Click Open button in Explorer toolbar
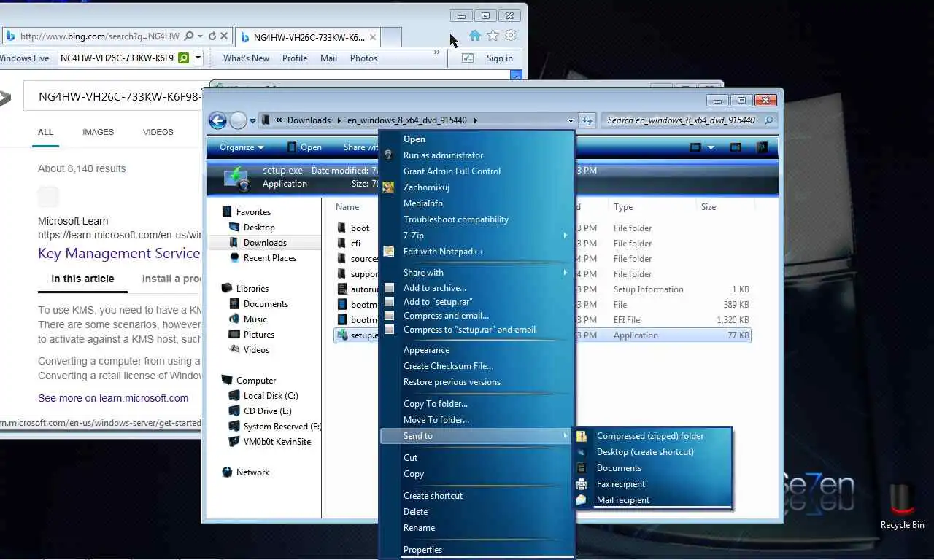Screen dimensions: 934x560 [304, 147]
